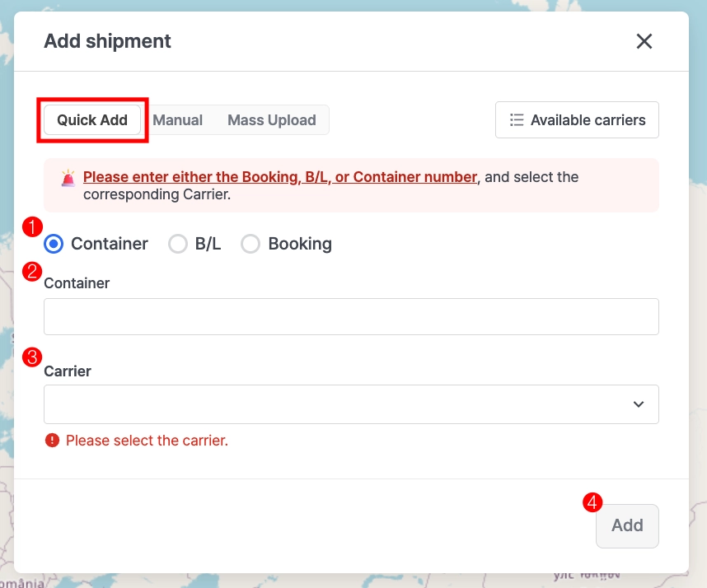Choose the B/L radio option

(178, 244)
